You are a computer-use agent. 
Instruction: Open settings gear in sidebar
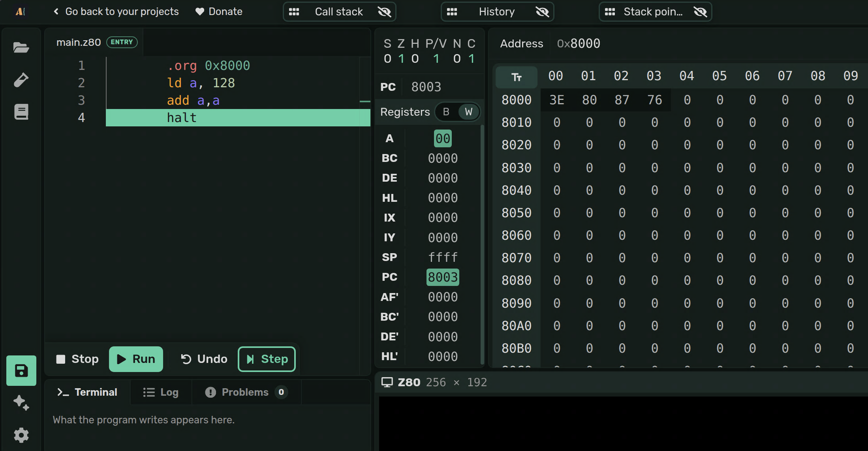point(21,435)
